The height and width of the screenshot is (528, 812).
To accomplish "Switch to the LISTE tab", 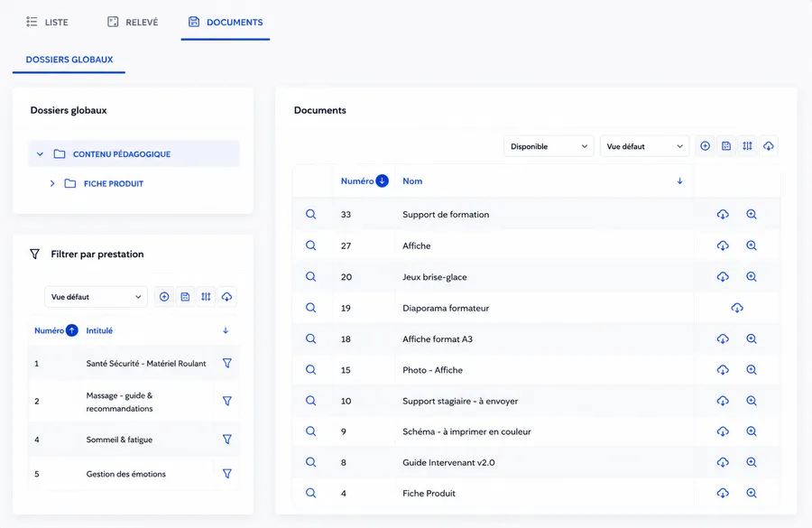I will point(47,23).
